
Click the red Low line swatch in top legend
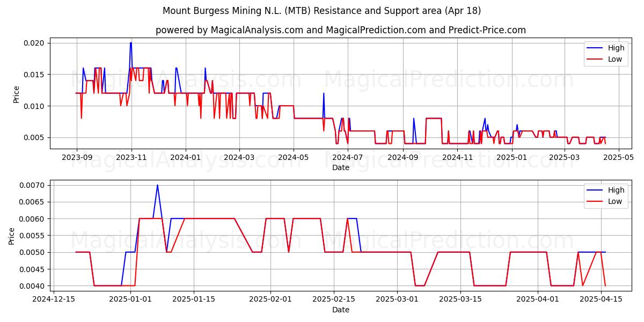tap(595, 60)
